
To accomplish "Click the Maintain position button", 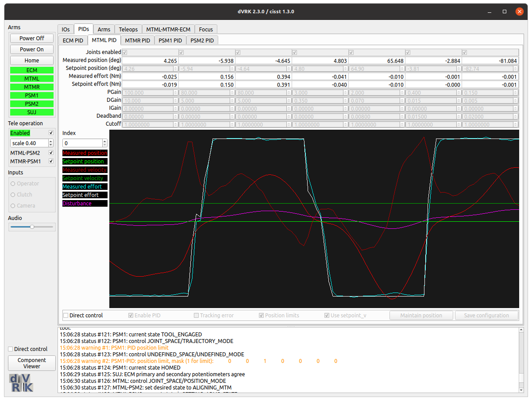I will point(421,316).
